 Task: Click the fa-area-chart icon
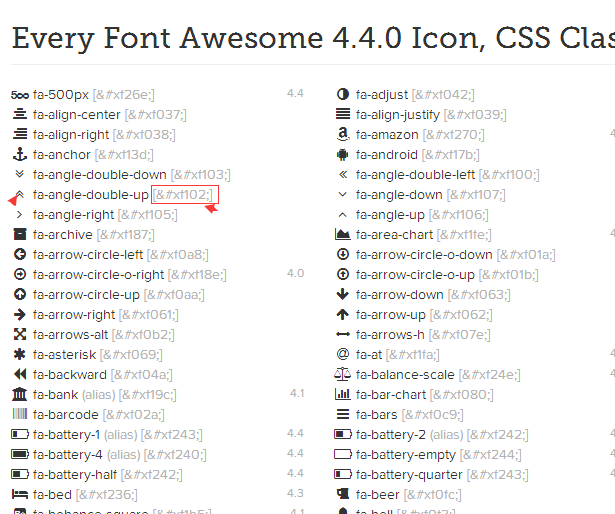click(x=343, y=234)
